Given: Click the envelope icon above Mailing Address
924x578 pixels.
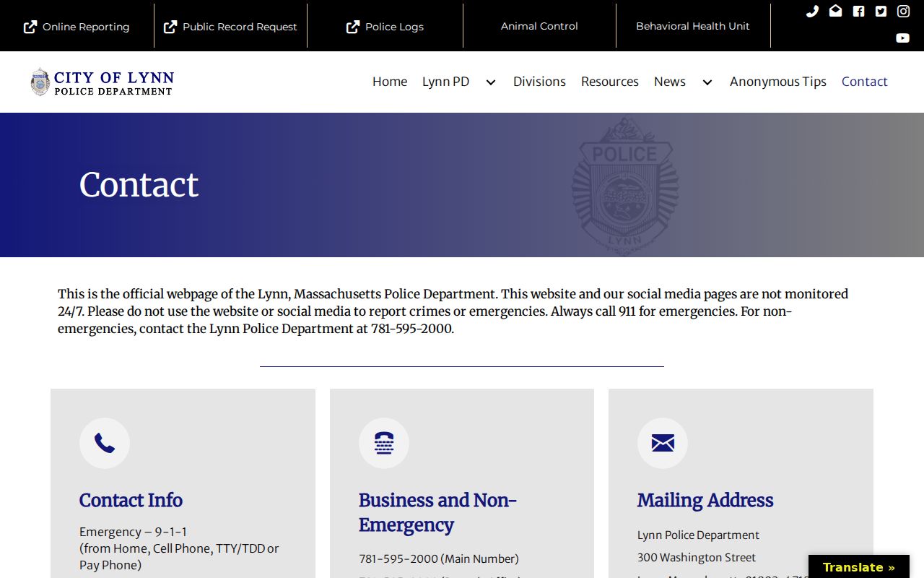Looking at the screenshot, I should coord(663,443).
